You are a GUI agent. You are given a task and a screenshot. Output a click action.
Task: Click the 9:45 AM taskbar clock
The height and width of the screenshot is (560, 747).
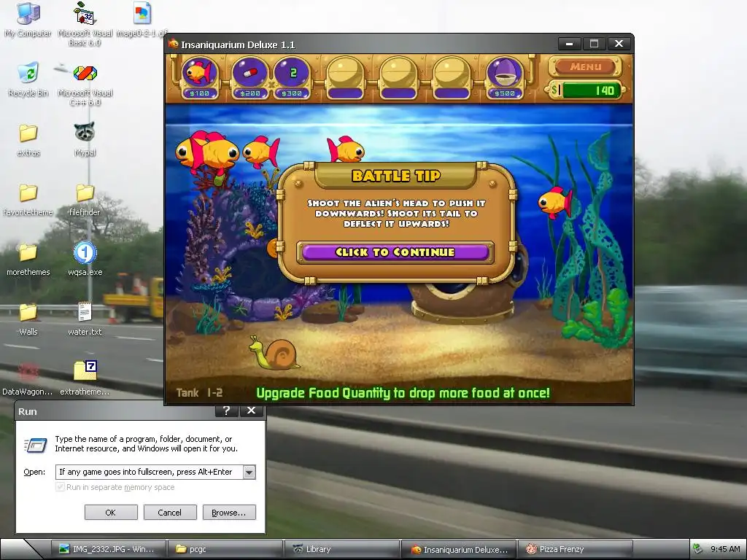(x=725, y=549)
